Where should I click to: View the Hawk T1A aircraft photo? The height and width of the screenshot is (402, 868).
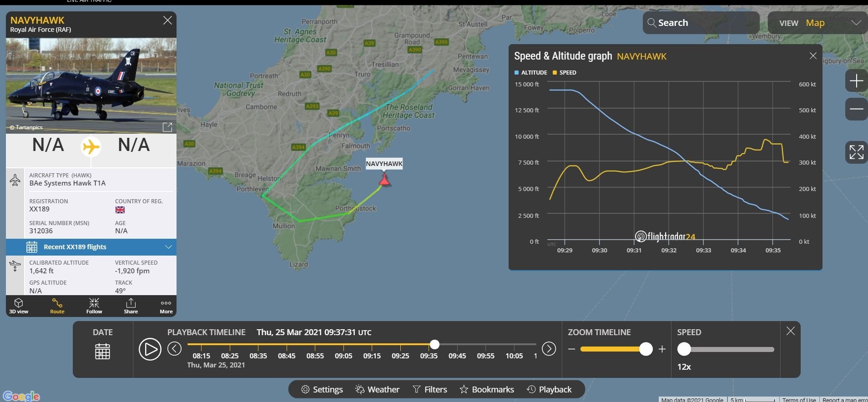(x=91, y=85)
